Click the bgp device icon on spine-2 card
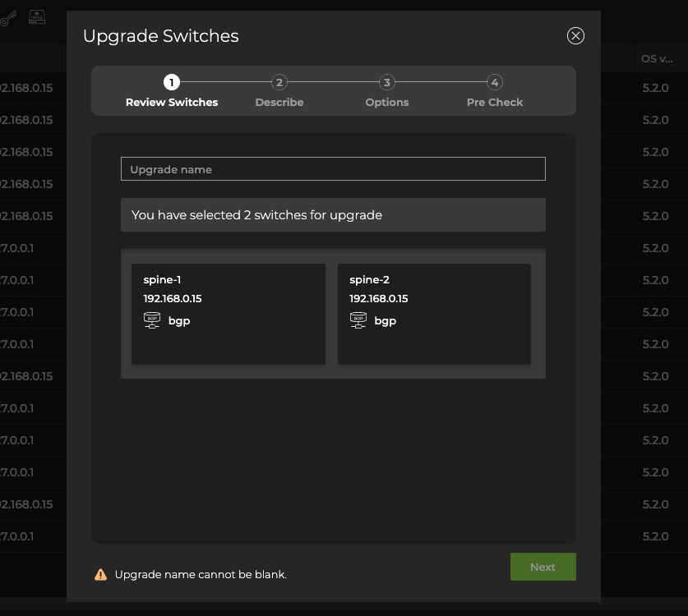This screenshot has width=688, height=616. 358,320
